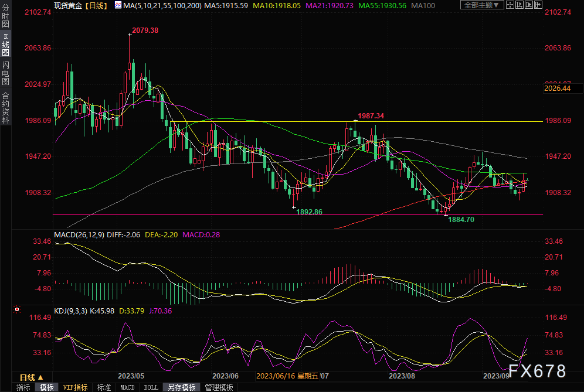Viewport: 584px width, 392px height.
Task: Click the 2023/05 date on time axis
Action: coord(131,376)
